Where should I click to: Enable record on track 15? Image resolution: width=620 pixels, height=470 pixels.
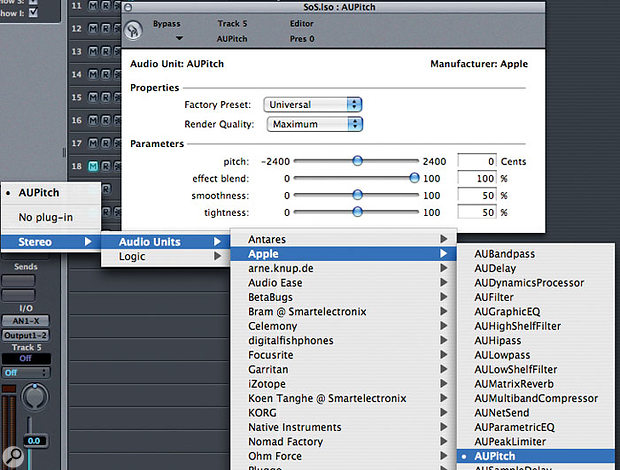(x=106, y=97)
